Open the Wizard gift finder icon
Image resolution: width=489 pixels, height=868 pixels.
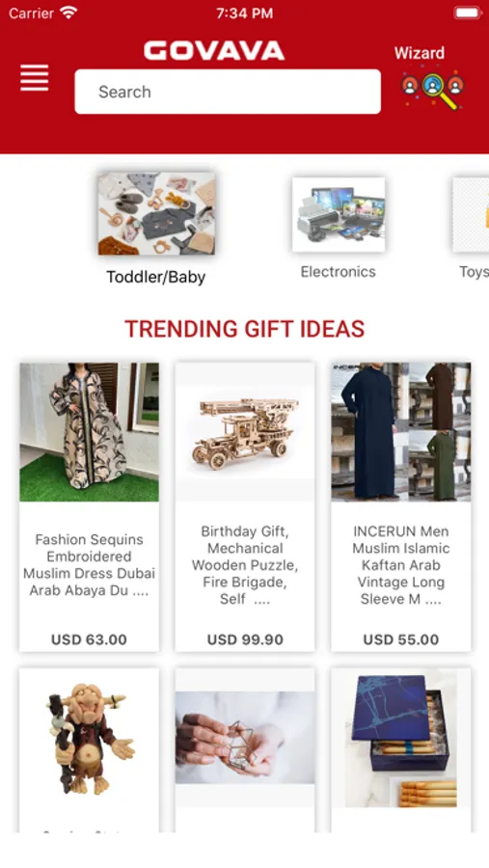[x=432, y=89]
